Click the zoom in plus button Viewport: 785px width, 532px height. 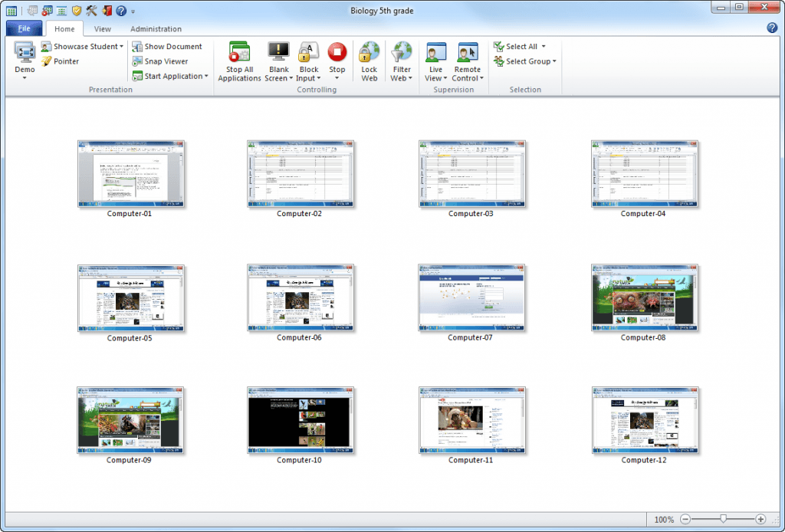760,520
